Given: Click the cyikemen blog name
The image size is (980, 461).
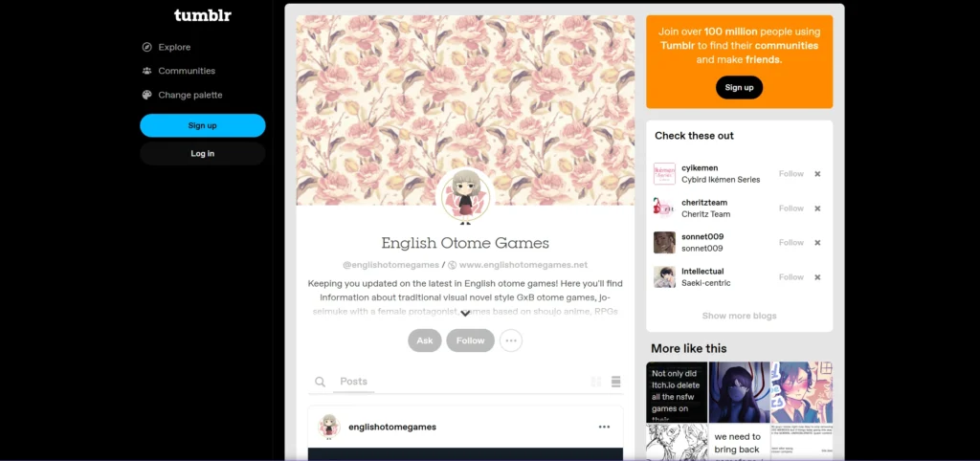Looking at the screenshot, I should click(x=700, y=168).
